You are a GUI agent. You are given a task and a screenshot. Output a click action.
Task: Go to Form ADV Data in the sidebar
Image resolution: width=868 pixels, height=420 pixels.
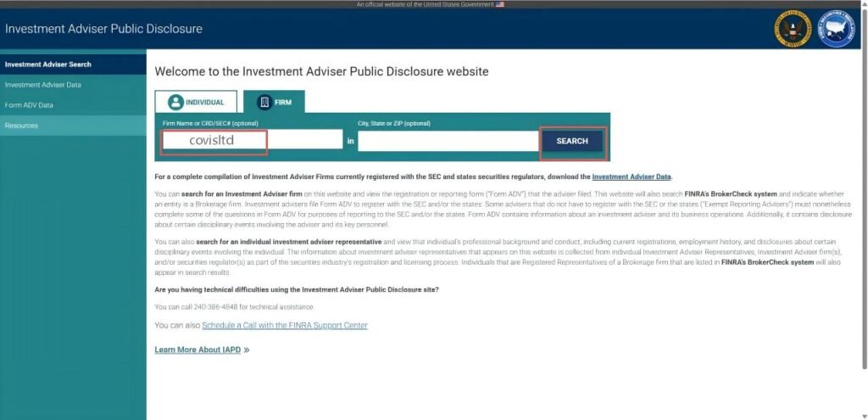pos(29,105)
